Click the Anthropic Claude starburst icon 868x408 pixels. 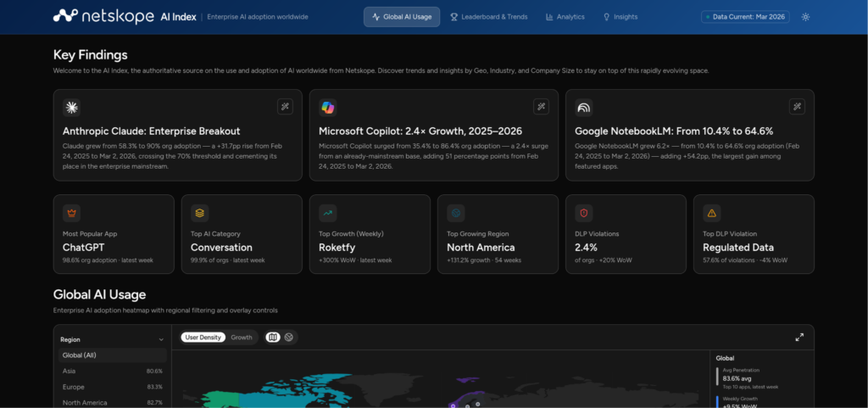point(71,108)
